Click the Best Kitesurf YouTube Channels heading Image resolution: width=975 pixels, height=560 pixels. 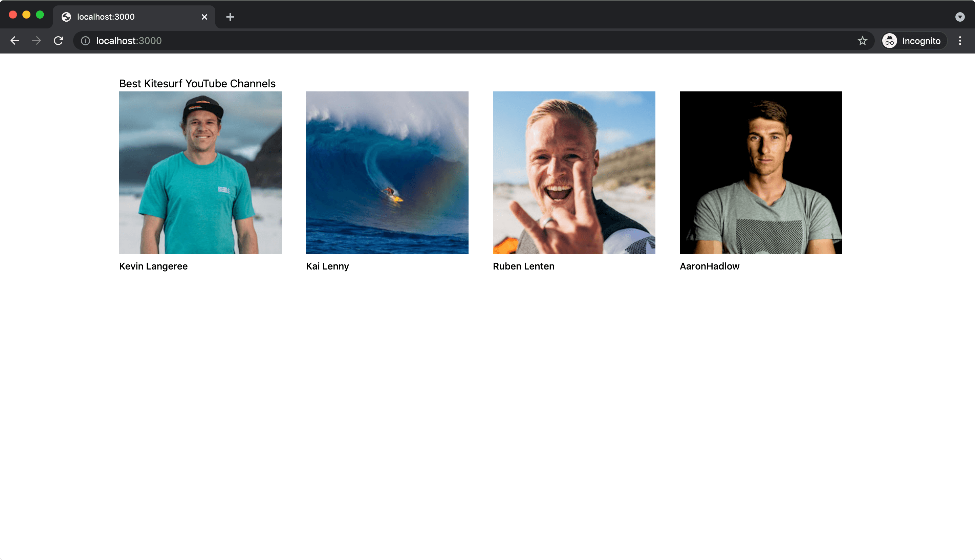[197, 84]
